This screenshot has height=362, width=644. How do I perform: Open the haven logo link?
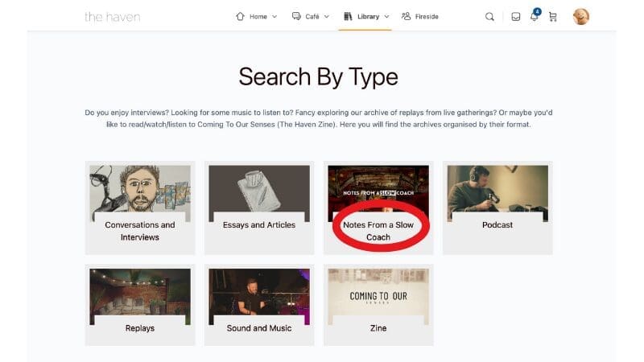click(112, 17)
